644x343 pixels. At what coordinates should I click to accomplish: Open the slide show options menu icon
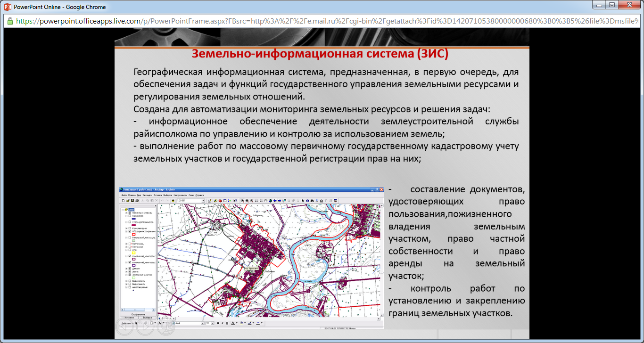(x=166, y=327)
